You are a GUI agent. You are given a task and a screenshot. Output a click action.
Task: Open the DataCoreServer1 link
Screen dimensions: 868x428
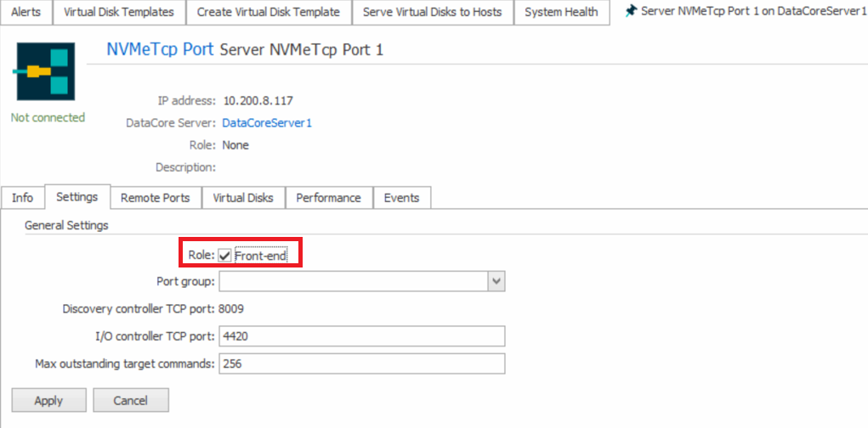tap(267, 123)
